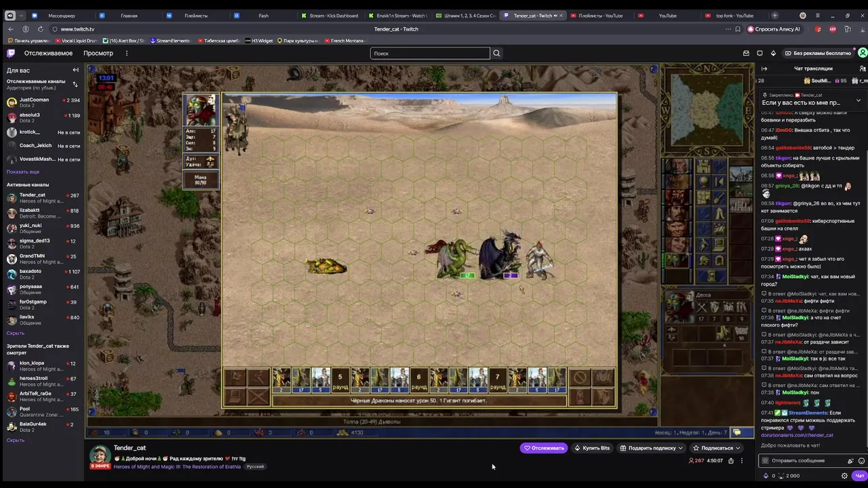
Task: Click the Tender_cat channel name below video
Action: point(130,448)
